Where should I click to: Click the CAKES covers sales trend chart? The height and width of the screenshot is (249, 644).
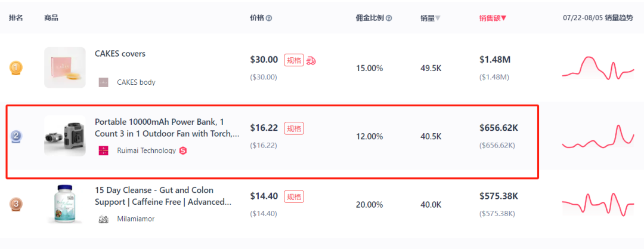[598, 68]
